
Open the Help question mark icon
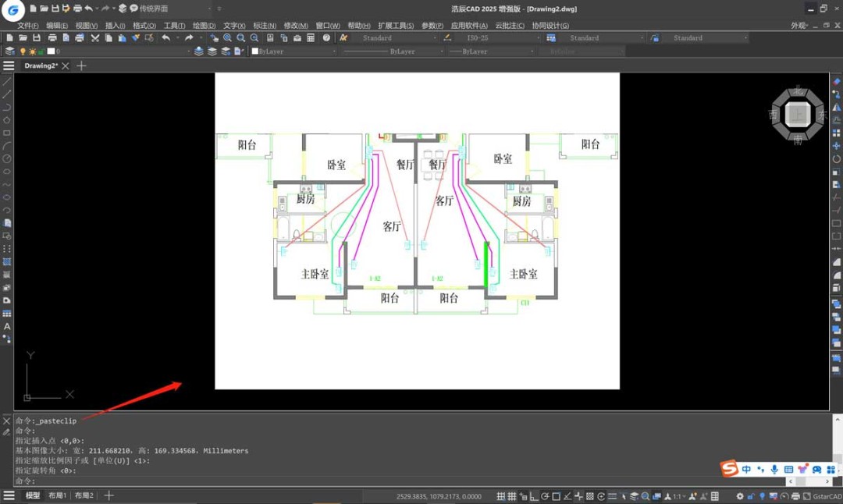[326, 37]
